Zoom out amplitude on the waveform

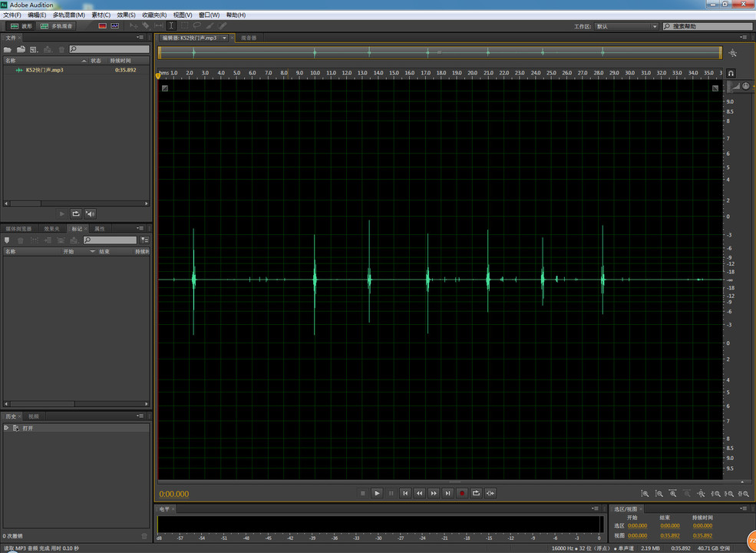coord(659,493)
